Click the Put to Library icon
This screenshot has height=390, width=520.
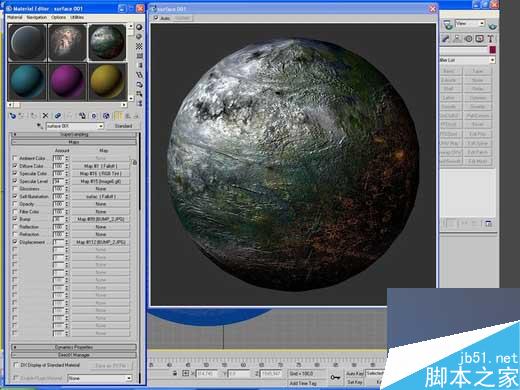[82, 116]
